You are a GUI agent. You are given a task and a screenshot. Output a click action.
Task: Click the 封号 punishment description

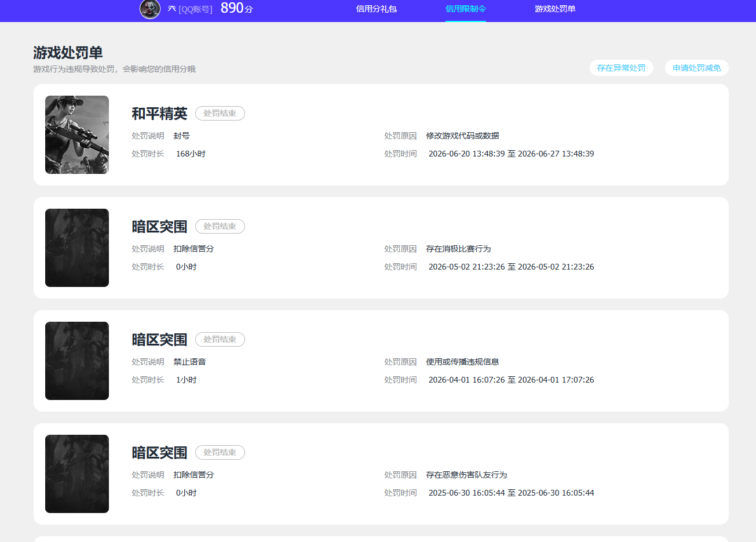(x=181, y=136)
